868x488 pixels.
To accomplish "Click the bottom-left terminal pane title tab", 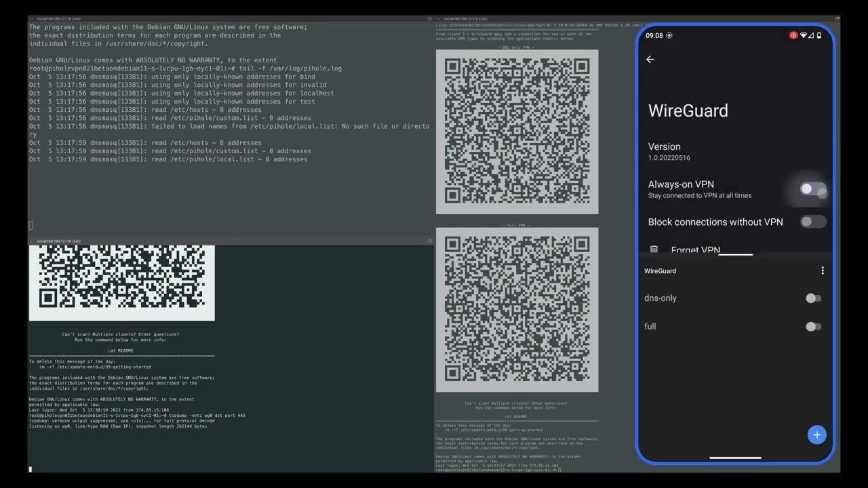I will (x=58, y=241).
